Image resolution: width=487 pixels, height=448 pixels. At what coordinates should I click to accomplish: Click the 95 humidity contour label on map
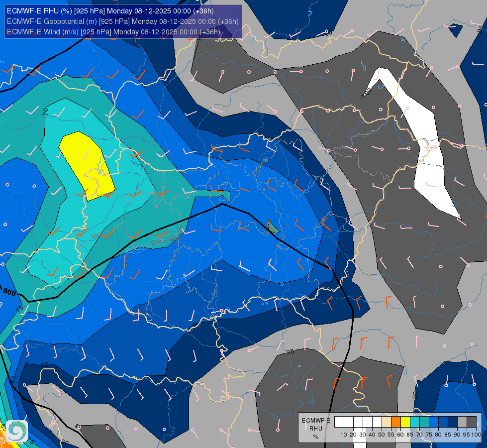tap(290, 352)
